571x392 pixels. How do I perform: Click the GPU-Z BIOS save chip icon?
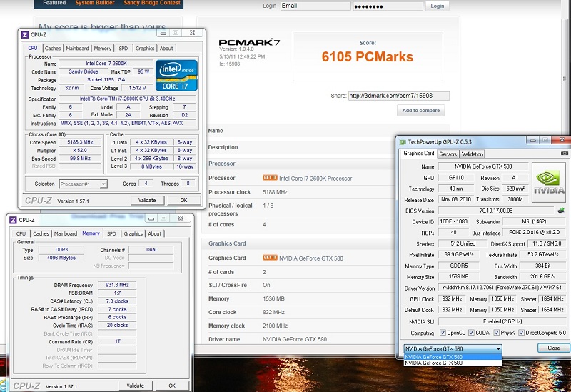(x=561, y=210)
